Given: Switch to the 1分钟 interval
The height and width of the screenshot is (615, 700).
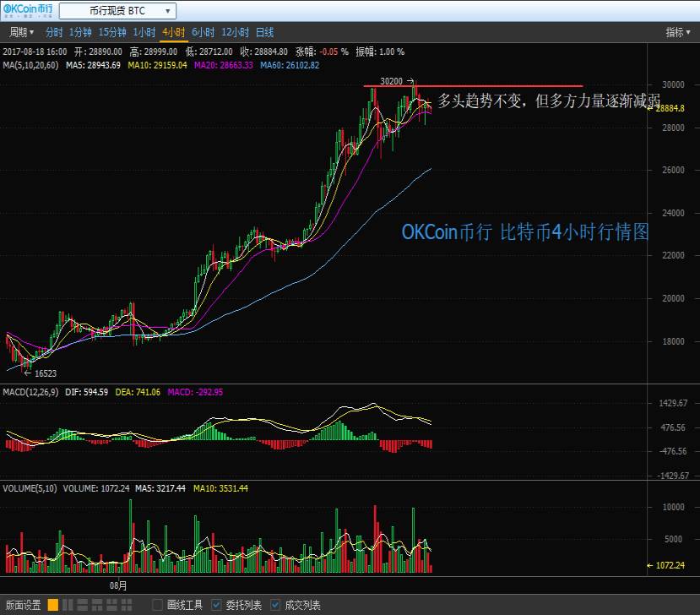Looking at the screenshot, I should 80,32.
